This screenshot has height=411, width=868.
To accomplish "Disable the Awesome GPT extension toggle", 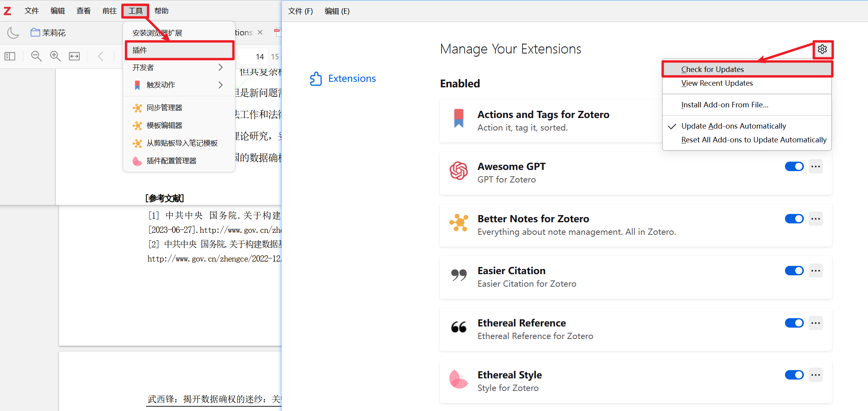I will (794, 166).
